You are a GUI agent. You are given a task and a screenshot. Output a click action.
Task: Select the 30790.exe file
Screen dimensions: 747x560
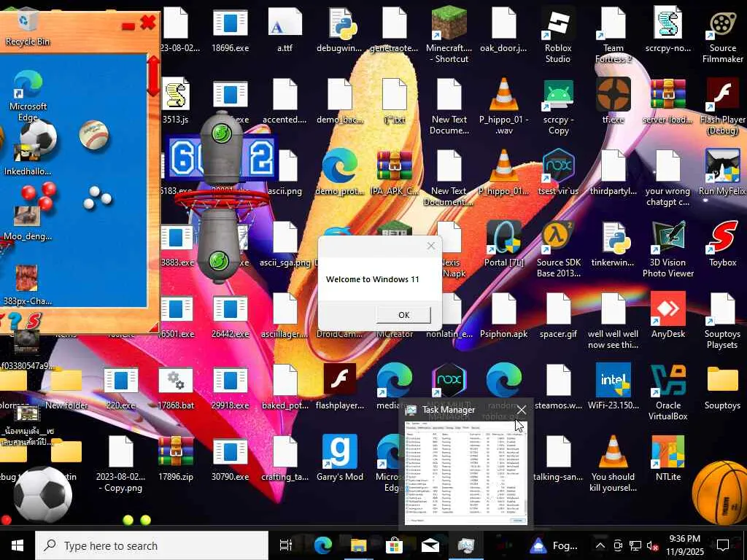coord(230,459)
